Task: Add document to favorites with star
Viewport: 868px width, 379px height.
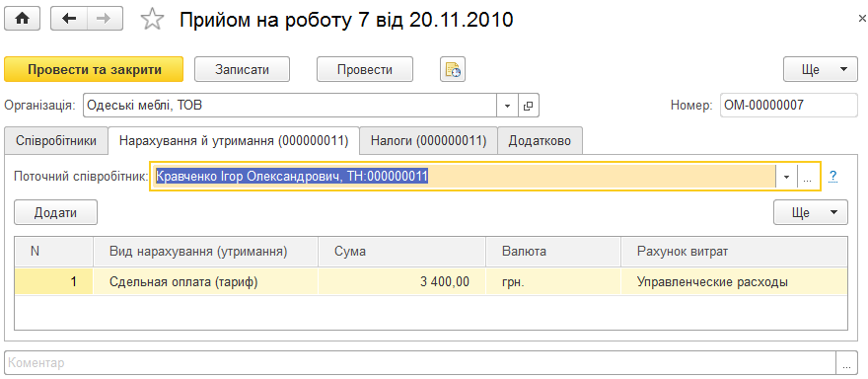Action: click(x=152, y=20)
